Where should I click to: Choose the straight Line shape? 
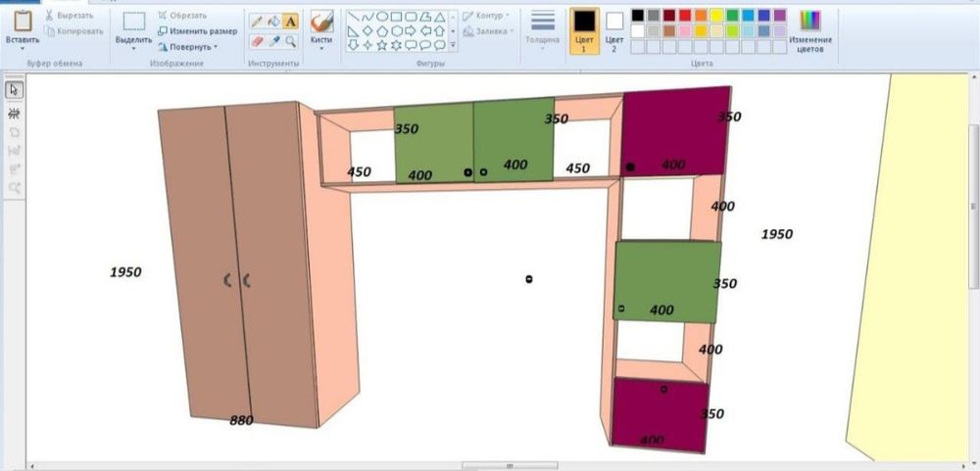353,17
